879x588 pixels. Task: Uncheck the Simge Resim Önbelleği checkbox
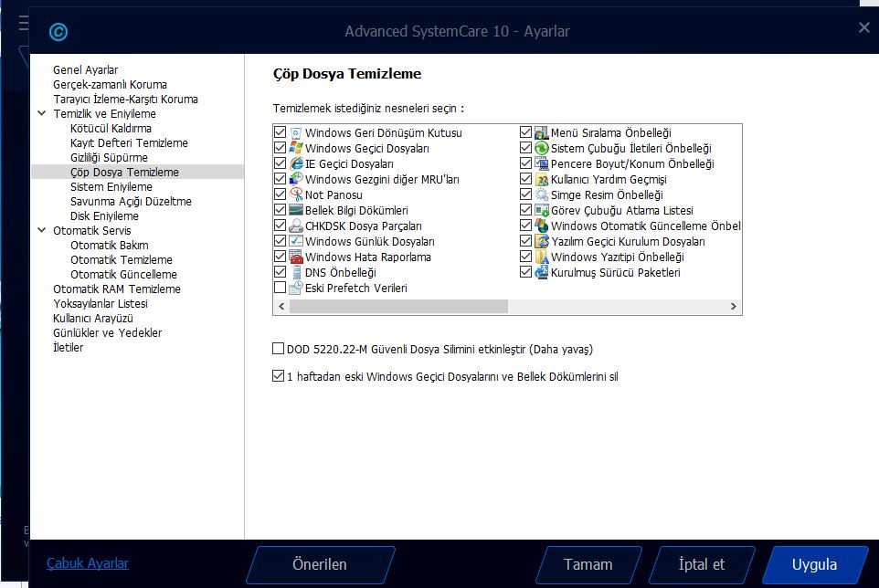coord(525,194)
